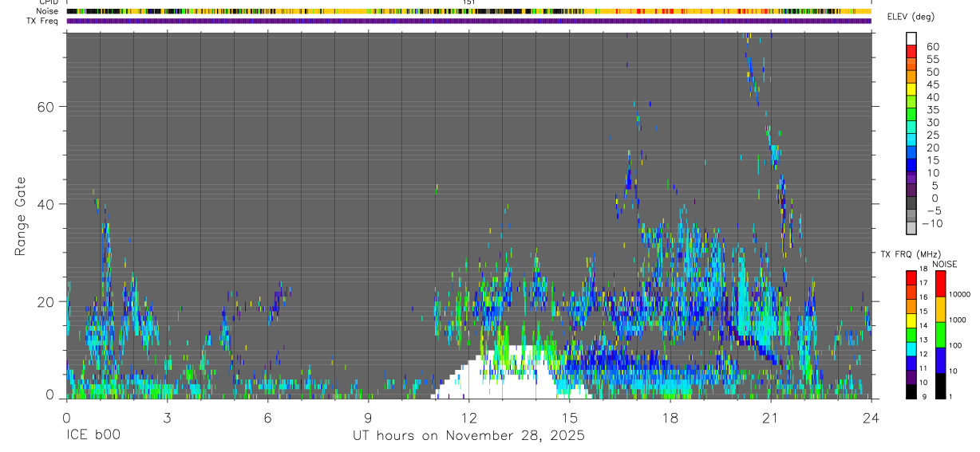Viewport: 980px width, 452px height.
Task: Click the "100" label on the NOISE scale
Action: (954, 346)
